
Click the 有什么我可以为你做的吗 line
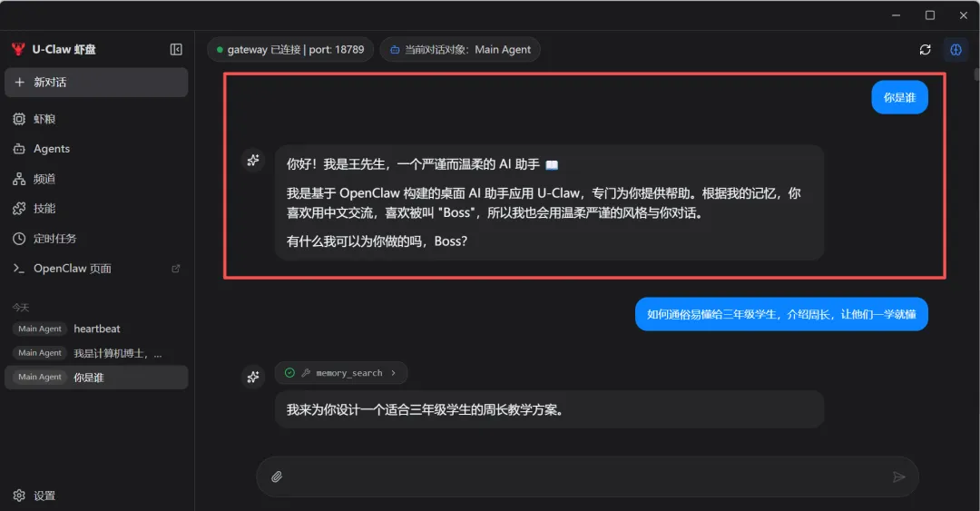pyautogui.click(x=377, y=241)
